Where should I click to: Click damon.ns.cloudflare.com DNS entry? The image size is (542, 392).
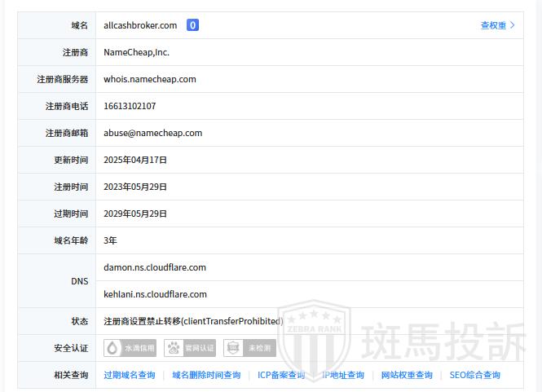154,267
